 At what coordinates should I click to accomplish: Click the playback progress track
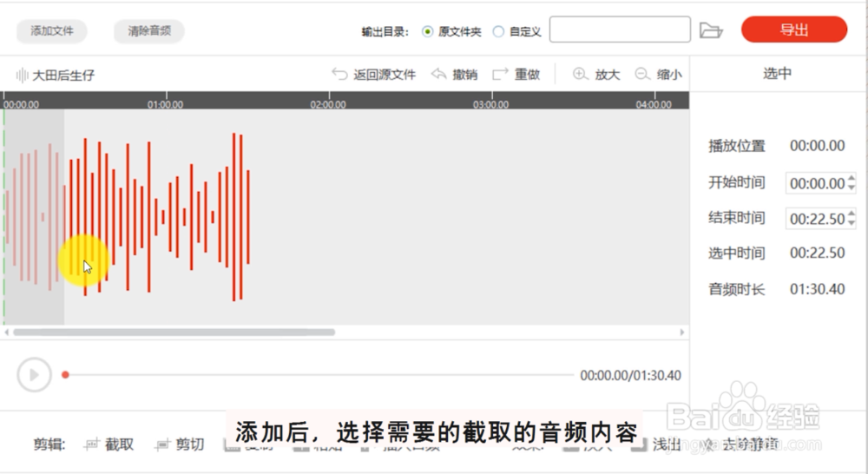pos(319,375)
